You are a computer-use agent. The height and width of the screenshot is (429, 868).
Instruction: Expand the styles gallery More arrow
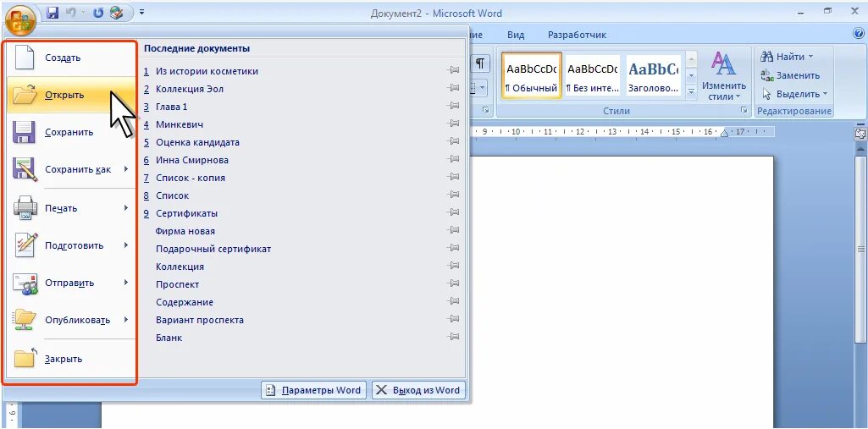(691, 91)
